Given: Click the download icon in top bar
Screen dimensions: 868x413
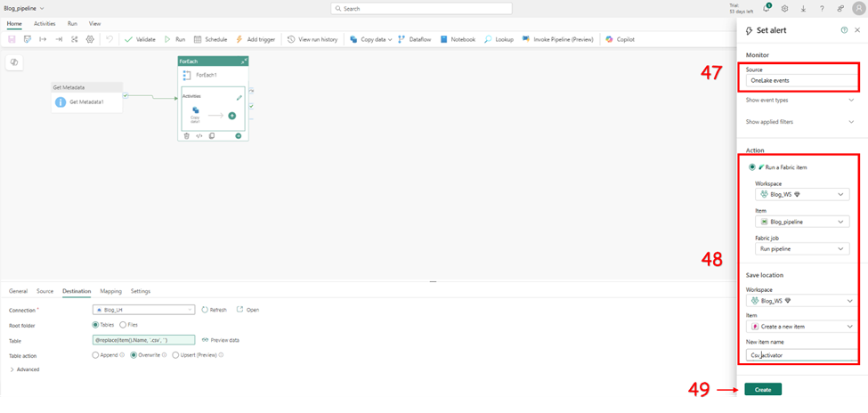Looking at the screenshot, I should 803,9.
